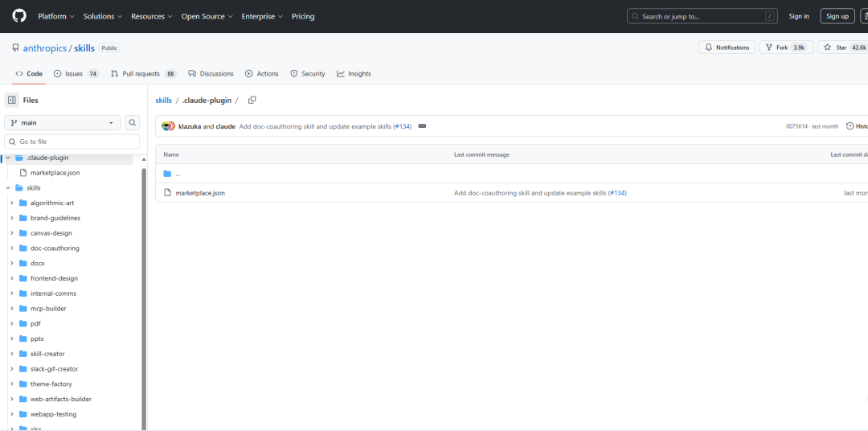Expand the brand-guidelines folder
Image resolution: width=868 pixels, height=431 pixels.
[x=11, y=218]
